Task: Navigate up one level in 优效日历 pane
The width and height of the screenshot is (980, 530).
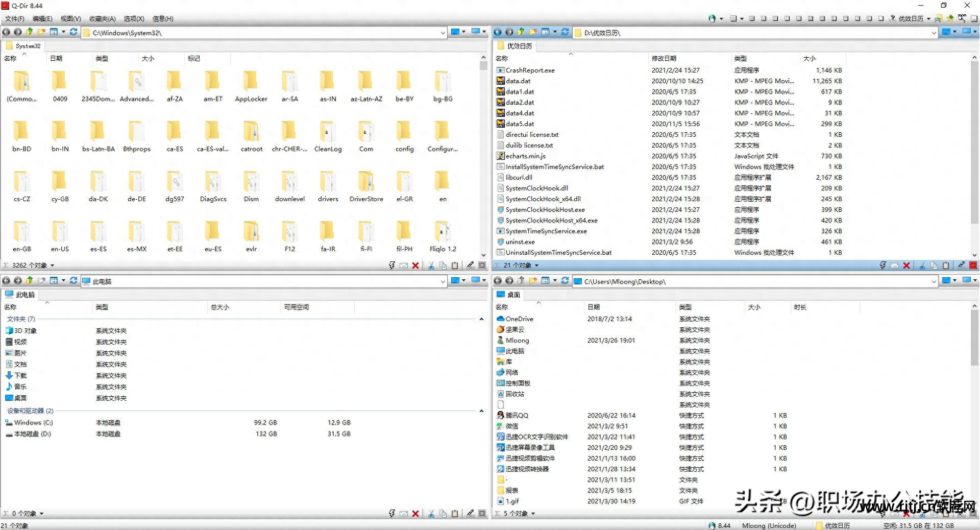Action: 520,32
